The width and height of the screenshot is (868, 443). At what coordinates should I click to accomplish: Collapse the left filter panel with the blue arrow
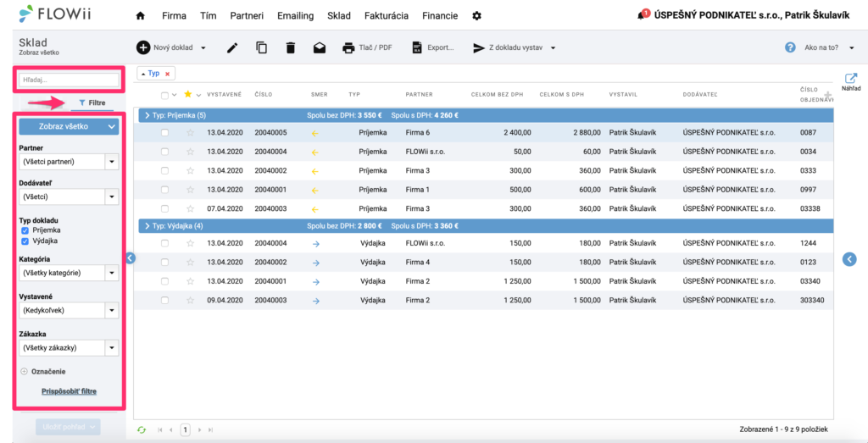130,257
